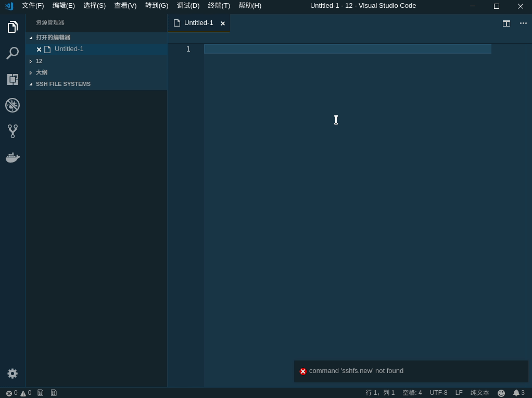
Task: Open the Manage gear icon
Action: point(12,374)
